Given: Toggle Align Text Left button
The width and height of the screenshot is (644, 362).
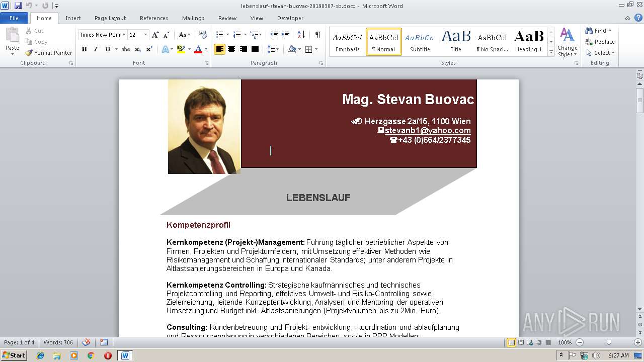Looking at the screenshot, I should [219, 49].
